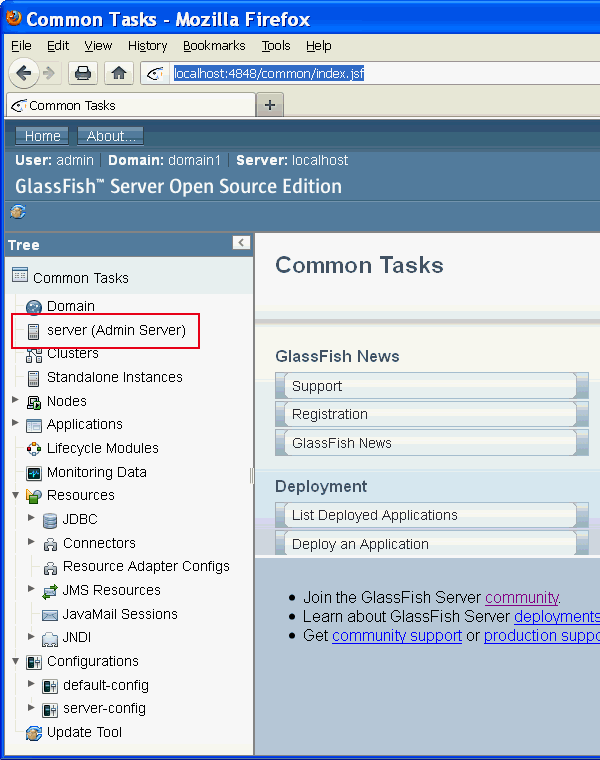Collapse the Tree panel with arrow button
This screenshot has height=760, width=600.
241,243
